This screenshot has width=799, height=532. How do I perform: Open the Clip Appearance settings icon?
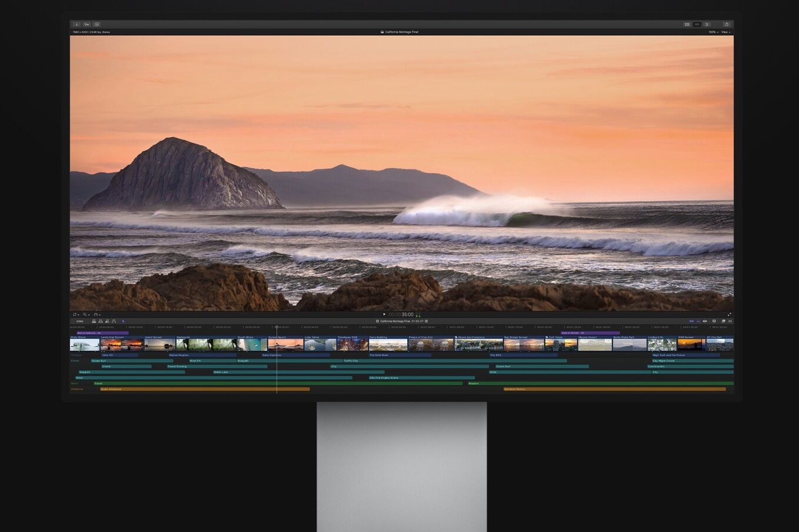[723, 321]
